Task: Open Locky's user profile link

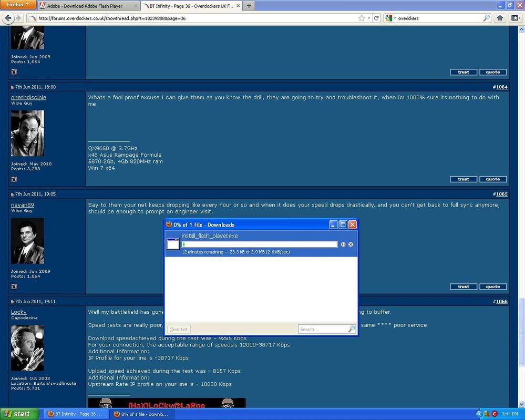Action: tap(19, 312)
